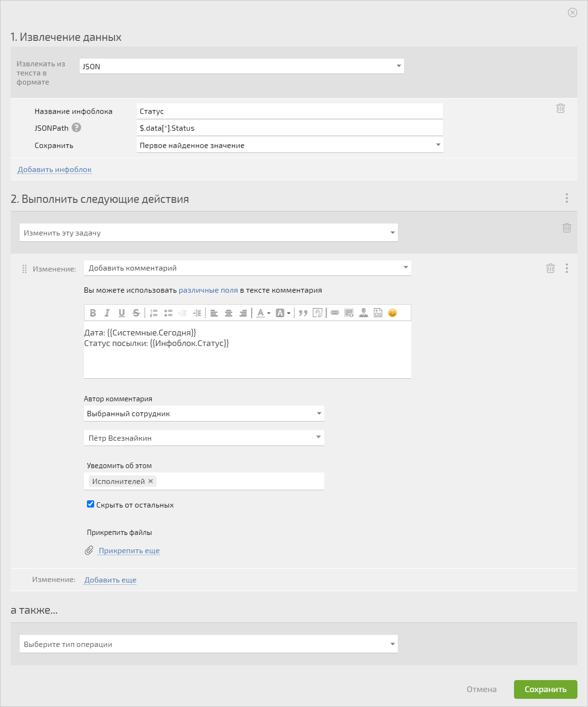Open the JSON format dropdown
This screenshot has width=588, height=707.
tap(242, 66)
